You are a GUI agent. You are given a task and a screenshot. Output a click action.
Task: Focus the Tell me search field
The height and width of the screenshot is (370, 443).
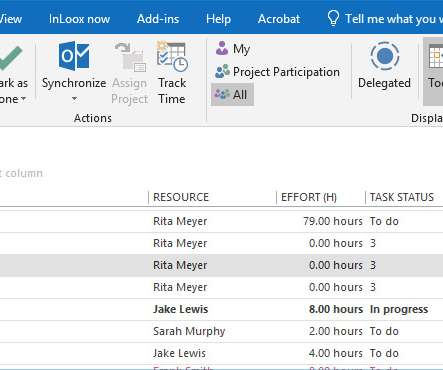(393, 19)
